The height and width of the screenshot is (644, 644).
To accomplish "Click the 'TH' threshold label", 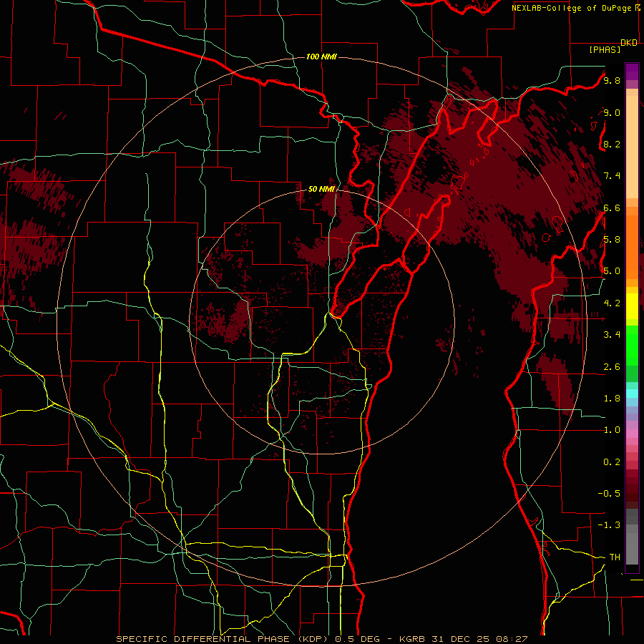I will [615, 557].
